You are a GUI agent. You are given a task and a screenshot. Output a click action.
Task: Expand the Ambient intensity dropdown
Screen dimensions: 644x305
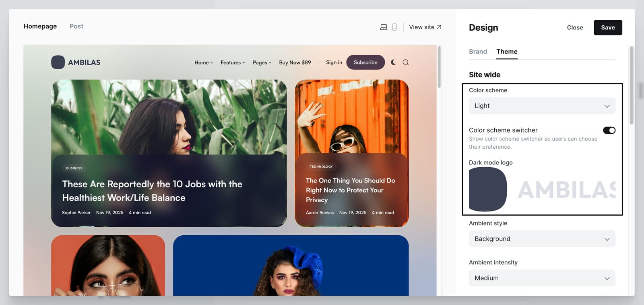coord(542,278)
